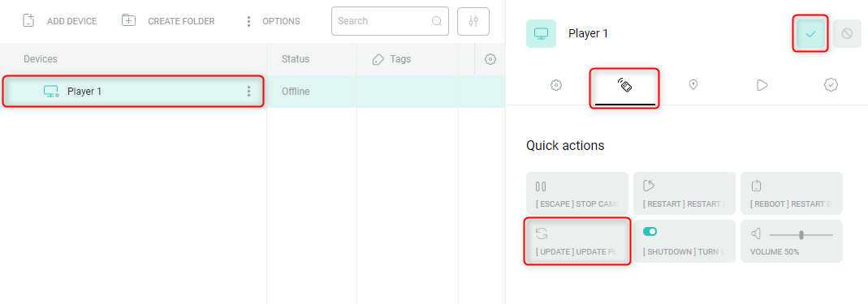This screenshot has height=304, width=868.
Task: Click the Update player quick action
Action: [577, 241]
